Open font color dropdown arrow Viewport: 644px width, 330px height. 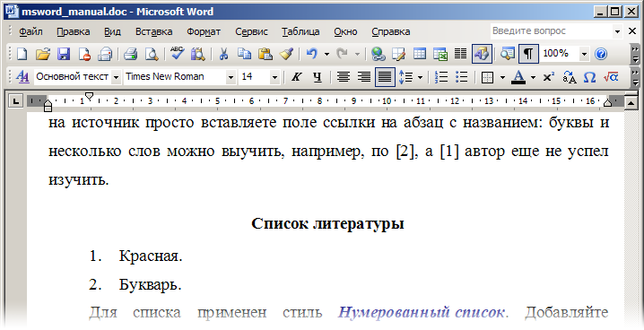coord(533,77)
